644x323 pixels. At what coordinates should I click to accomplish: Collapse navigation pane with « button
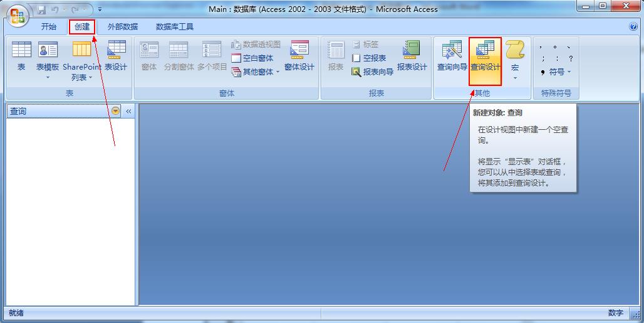tap(128, 111)
